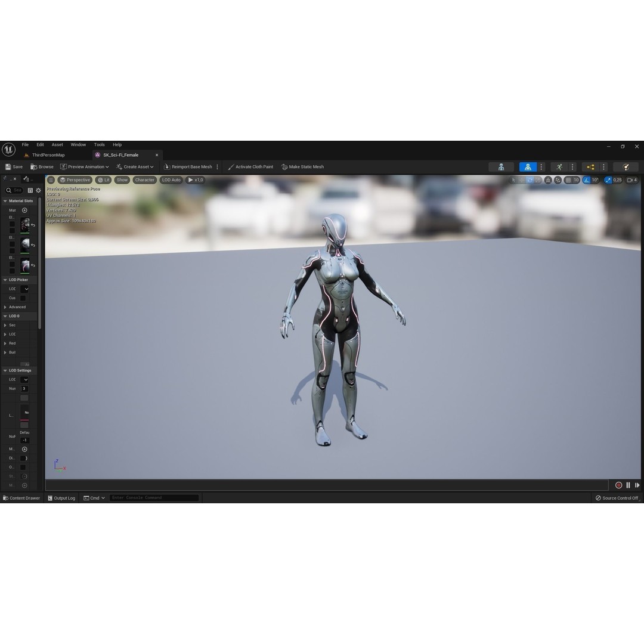Click the surface snapping icon in viewport
This screenshot has width=644, height=644.
558,180
